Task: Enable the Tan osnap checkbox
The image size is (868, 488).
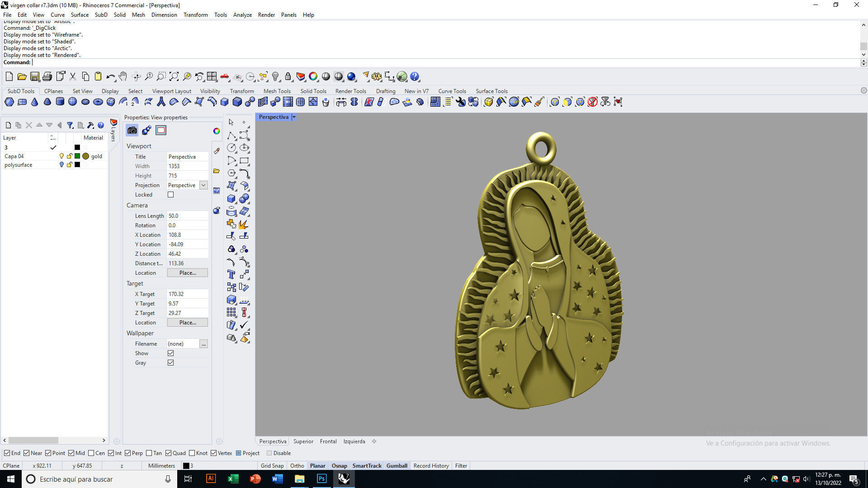Action: coord(149,453)
